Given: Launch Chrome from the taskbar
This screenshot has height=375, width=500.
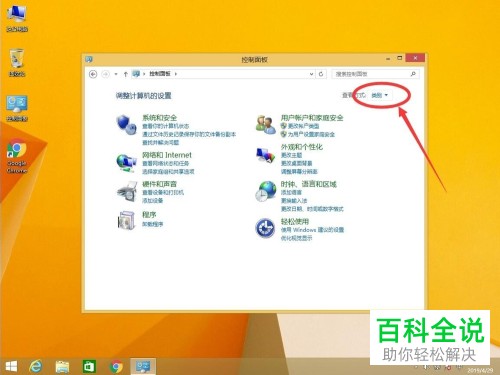Looking at the screenshot, I should click(x=116, y=366).
